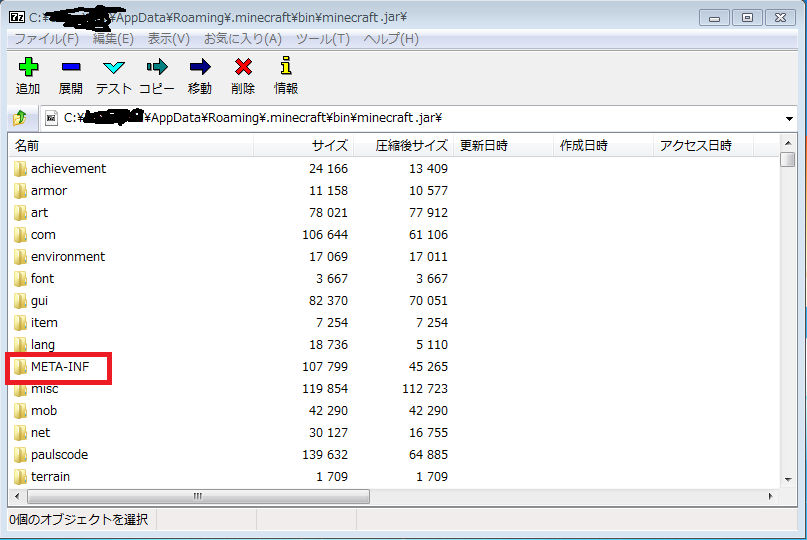Expand the address bar path dropdown

789,118
